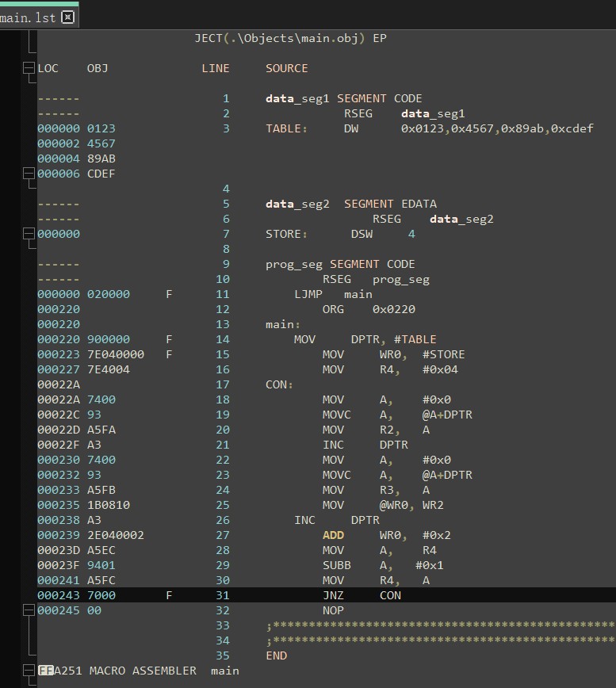The height and width of the screenshot is (688, 616).
Task: Collapse the fold at address 000006 CDEF
Action: tap(29, 174)
